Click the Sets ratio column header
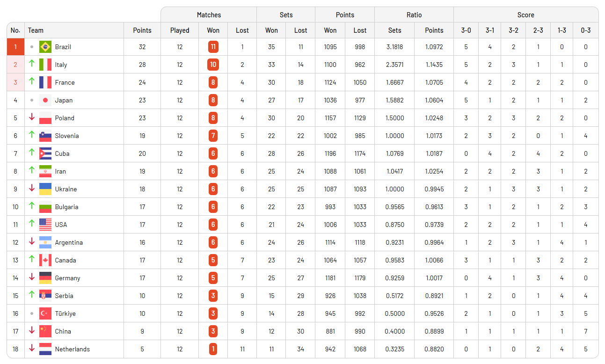Image resolution: width=605 pixels, height=364 pixels. (x=394, y=30)
